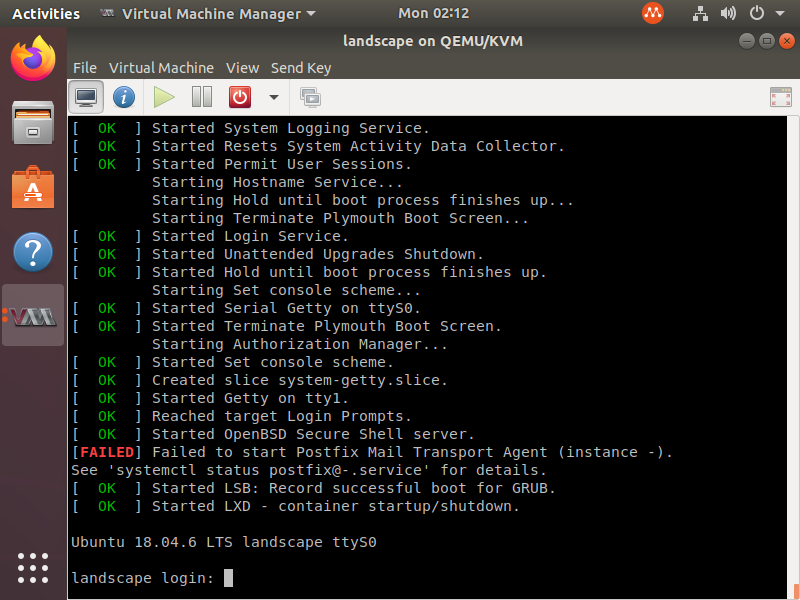
Task: Open Virtual Machine Manager app menu
Action: pyautogui.click(x=208, y=14)
